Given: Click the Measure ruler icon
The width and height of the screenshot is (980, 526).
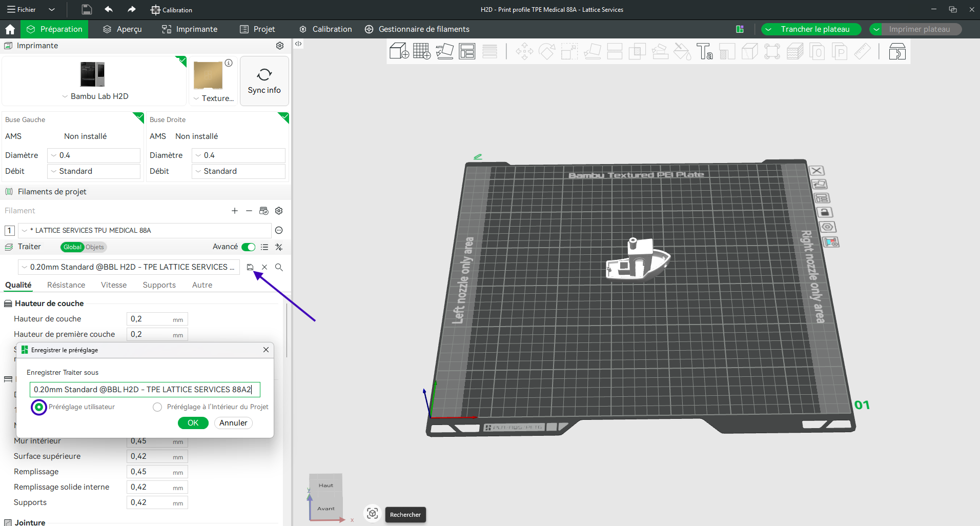Looking at the screenshot, I should coord(863,51).
